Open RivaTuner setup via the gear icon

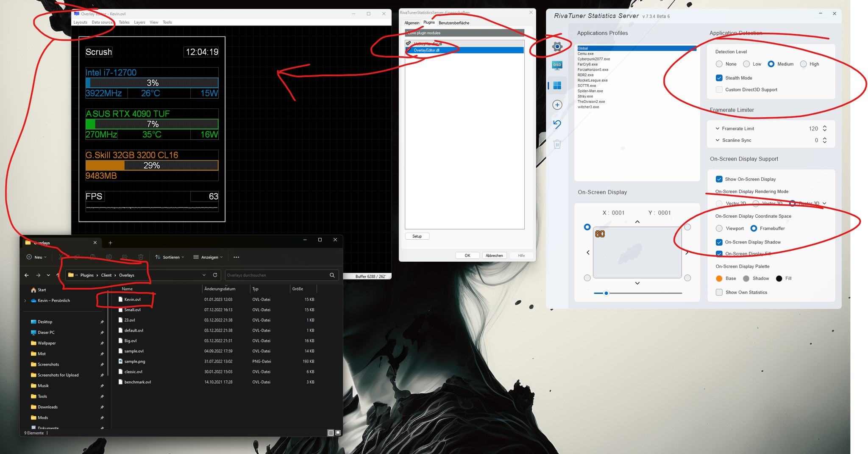[x=557, y=47]
